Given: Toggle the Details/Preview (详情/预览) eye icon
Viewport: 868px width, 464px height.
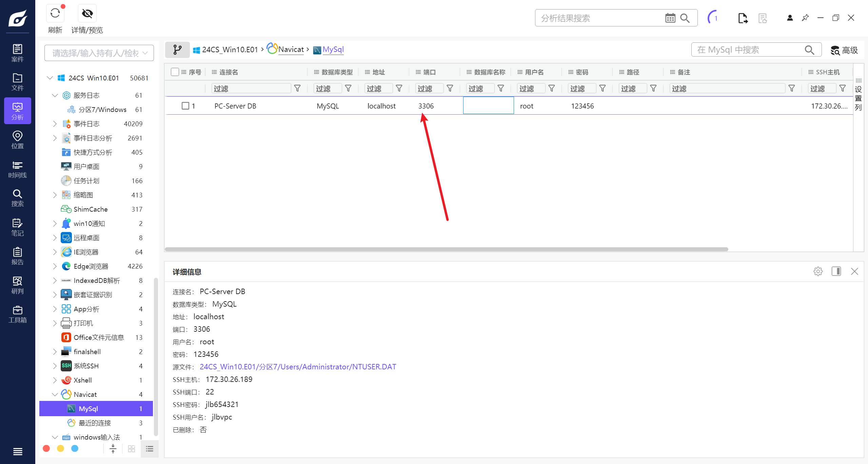Looking at the screenshot, I should coord(87,14).
